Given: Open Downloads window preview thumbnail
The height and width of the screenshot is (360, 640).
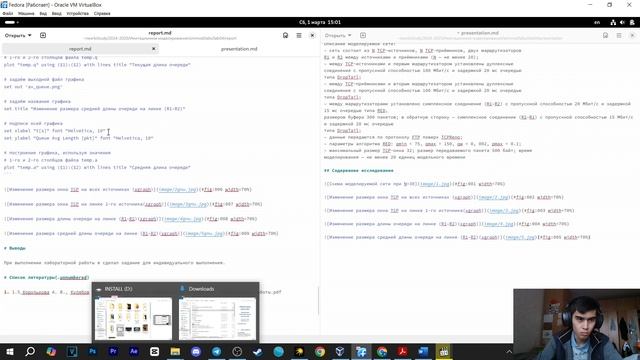Looking at the screenshot, I should [218, 318].
